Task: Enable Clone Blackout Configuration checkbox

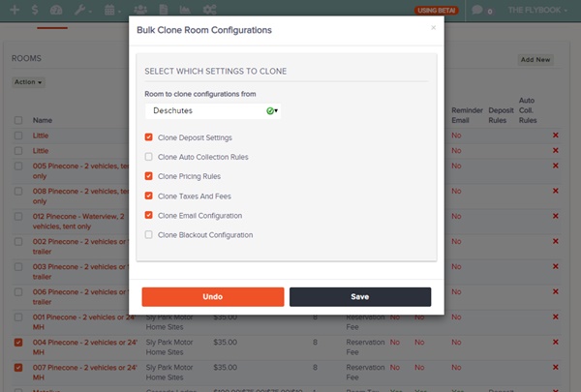Action: click(x=148, y=234)
